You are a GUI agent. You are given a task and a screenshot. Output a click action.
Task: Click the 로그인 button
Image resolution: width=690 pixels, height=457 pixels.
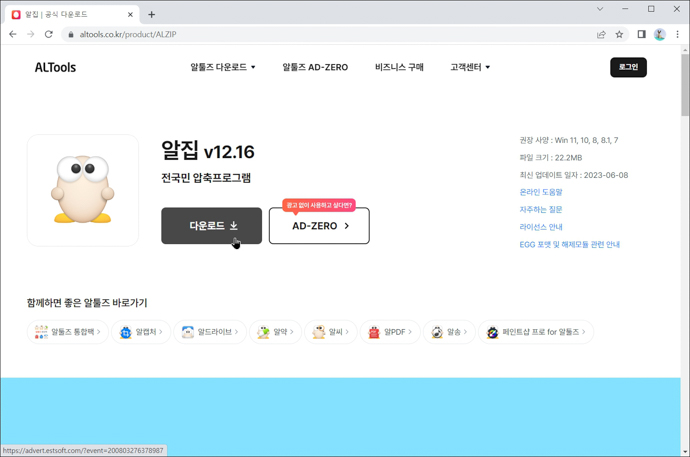pos(628,67)
